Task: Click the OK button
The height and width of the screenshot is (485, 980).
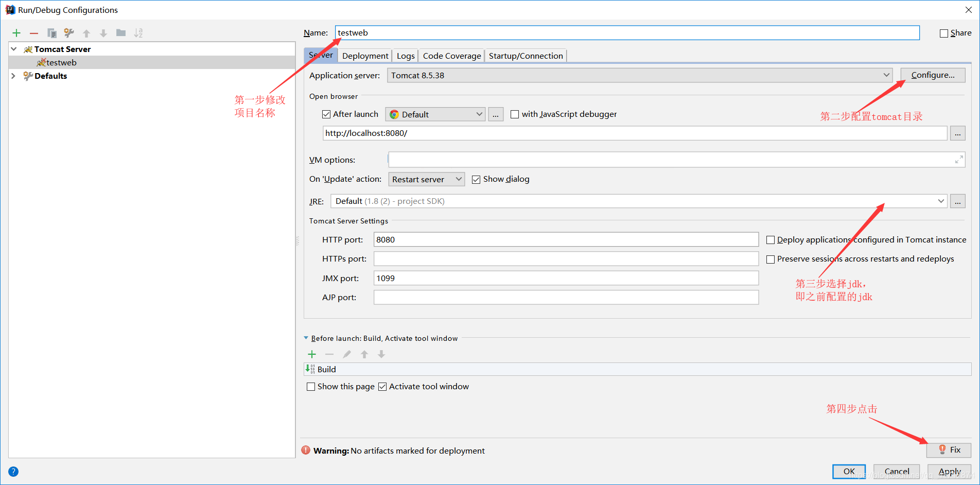Action: tap(849, 471)
